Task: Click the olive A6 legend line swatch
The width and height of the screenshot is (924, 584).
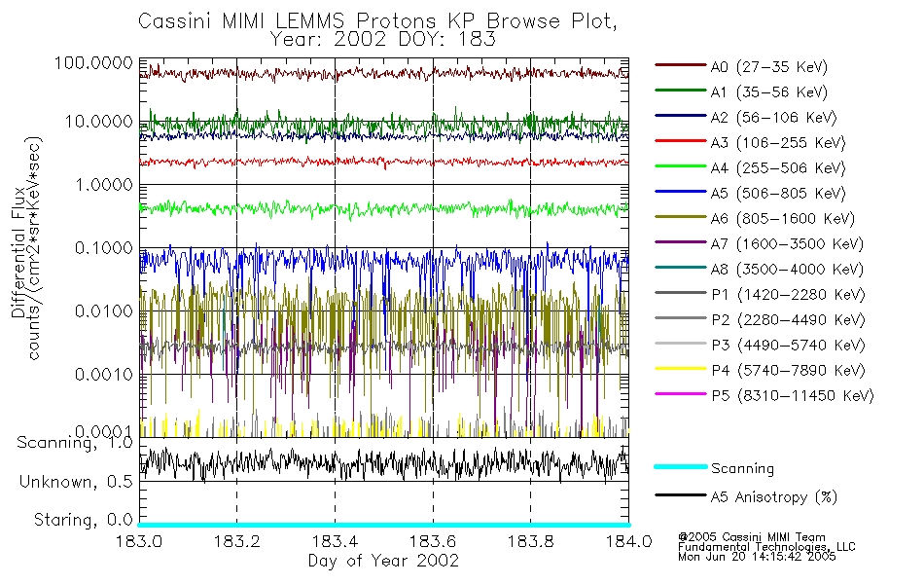Action: pos(680,217)
